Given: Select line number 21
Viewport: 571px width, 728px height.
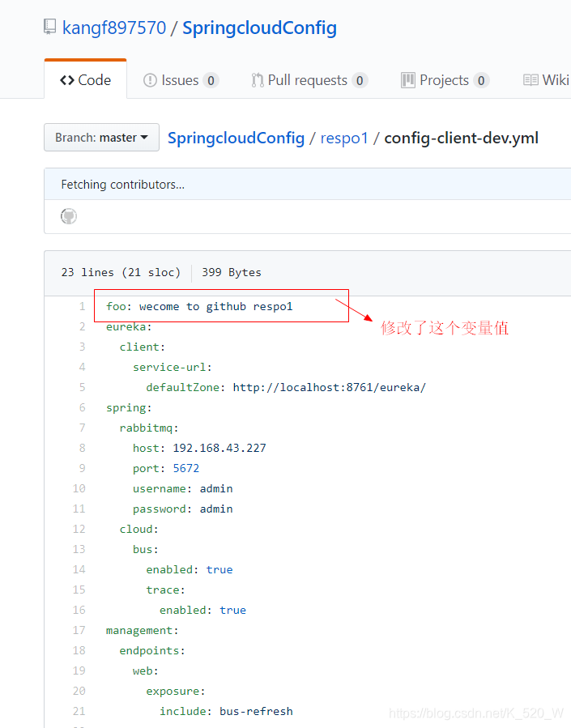Looking at the screenshot, I should click(x=79, y=711).
